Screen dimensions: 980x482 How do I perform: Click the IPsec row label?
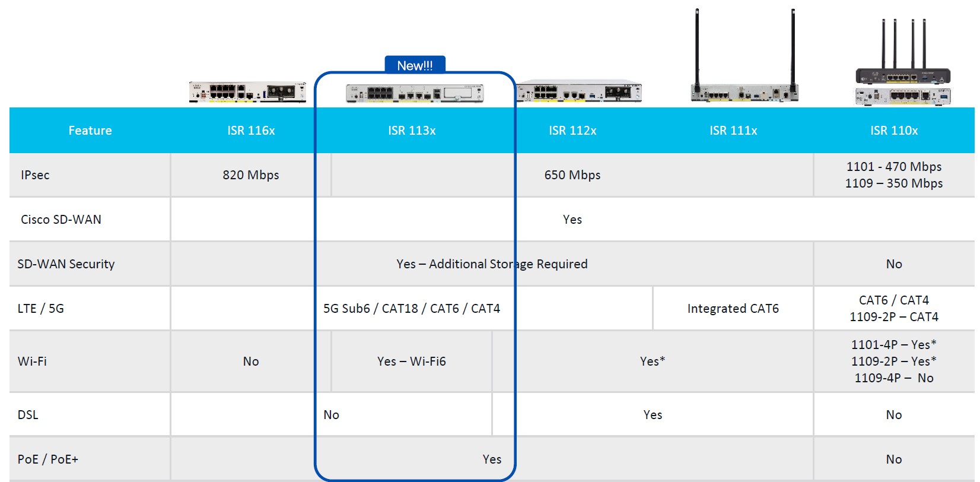coord(35,175)
